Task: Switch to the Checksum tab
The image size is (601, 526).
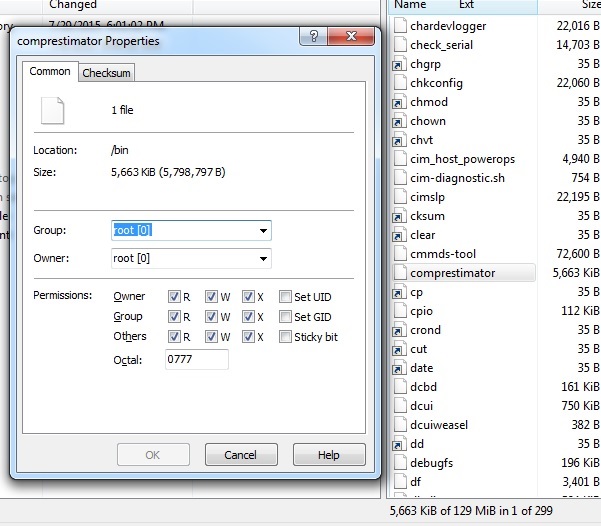Action: (106, 73)
